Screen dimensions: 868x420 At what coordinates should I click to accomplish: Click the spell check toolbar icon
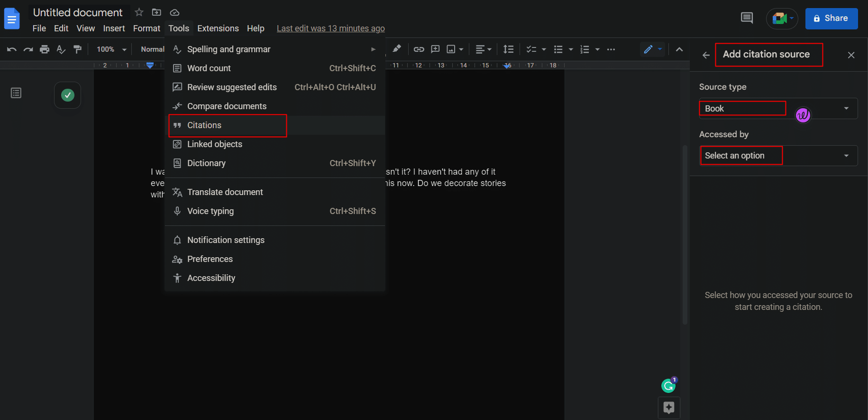click(x=61, y=49)
